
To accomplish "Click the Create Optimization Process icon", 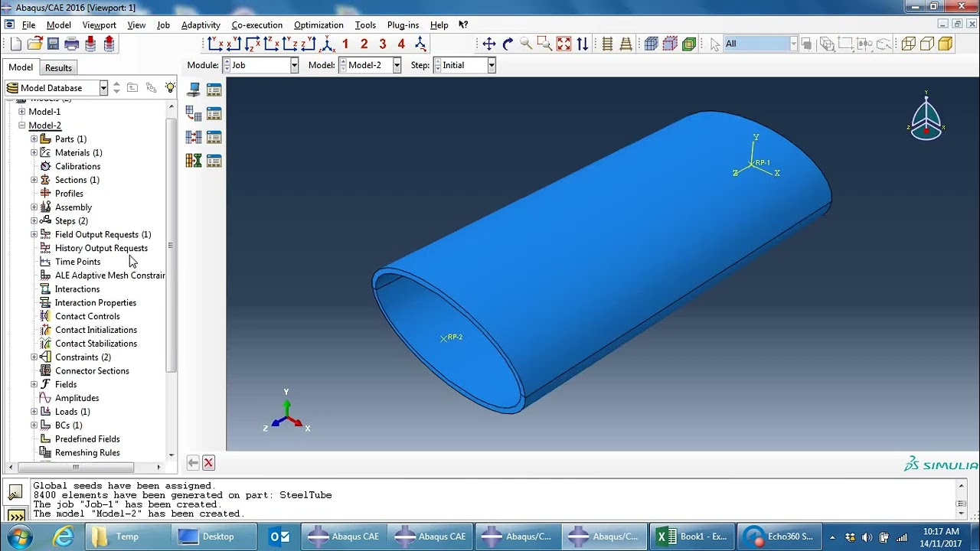I will click(194, 161).
